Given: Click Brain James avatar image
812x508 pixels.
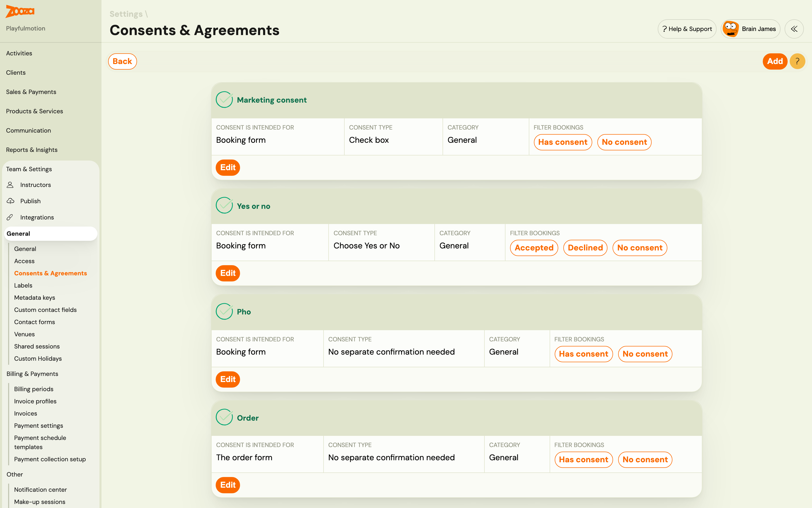Looking at the screenshot, I should click(x=731, y=29).
